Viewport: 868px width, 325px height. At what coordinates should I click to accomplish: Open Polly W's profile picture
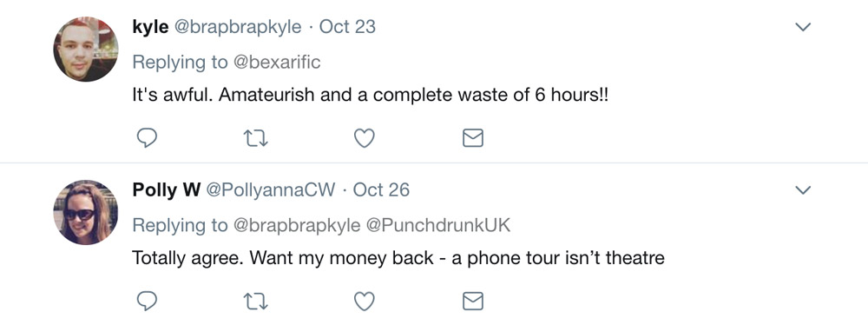(86, 212)
